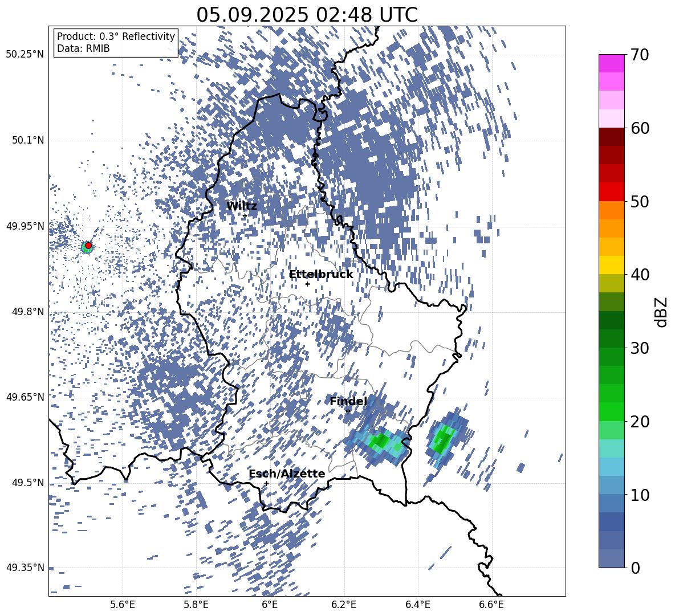675x616 pixels.
Task: Click the yellow colorbar segment near 40
Action: [x=611, y=265]
